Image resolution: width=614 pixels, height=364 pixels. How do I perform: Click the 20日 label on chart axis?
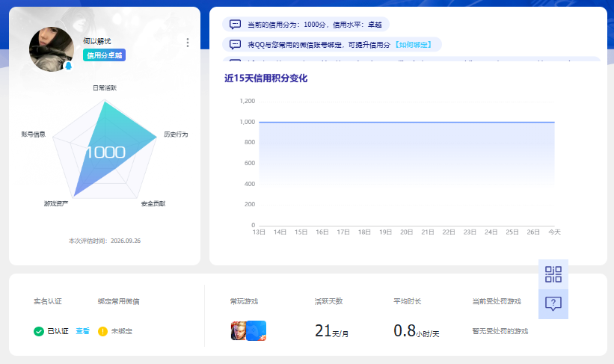click(x=406, y=232)
